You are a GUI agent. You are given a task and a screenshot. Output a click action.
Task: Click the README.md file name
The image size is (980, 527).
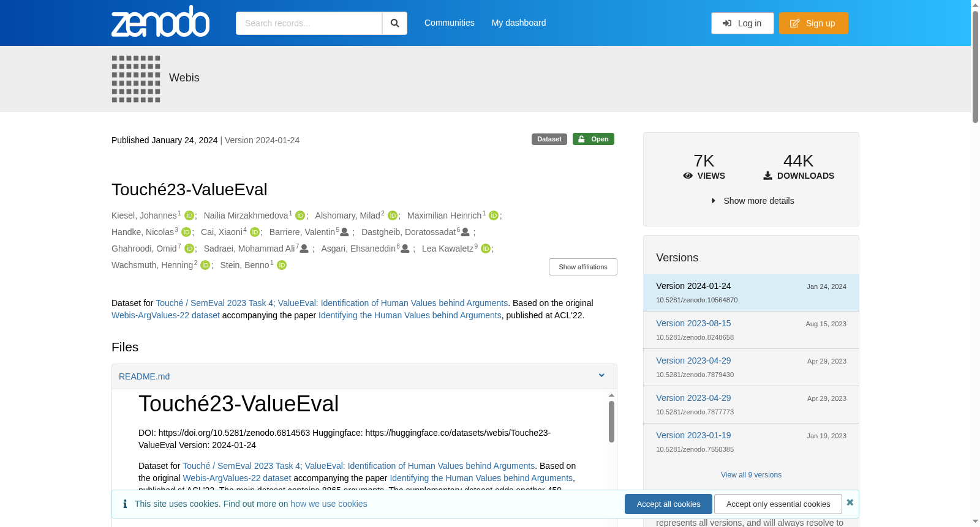[x=144, y=376]
